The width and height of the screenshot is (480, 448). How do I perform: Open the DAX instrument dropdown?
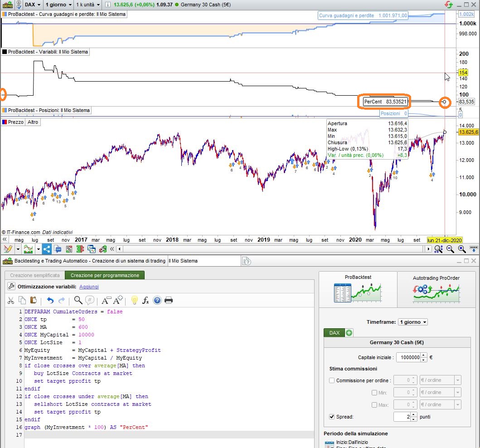point(33,5)
